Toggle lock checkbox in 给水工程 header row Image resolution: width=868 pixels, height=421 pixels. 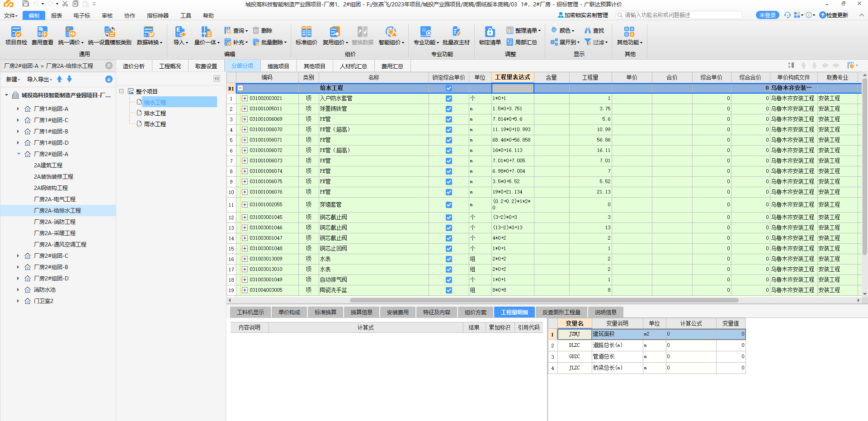449,88
